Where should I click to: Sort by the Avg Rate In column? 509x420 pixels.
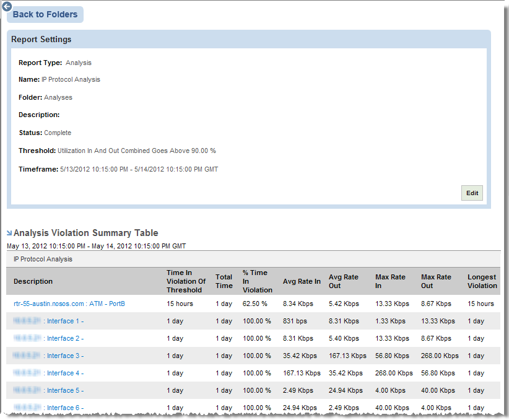click(302, 282)
